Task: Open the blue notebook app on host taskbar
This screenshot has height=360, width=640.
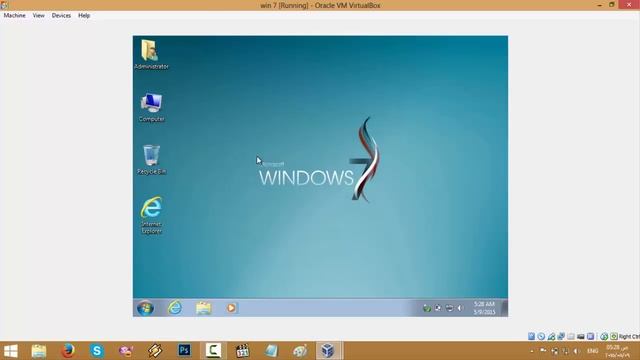Action: pyautogui.click(x=271, y=351)
